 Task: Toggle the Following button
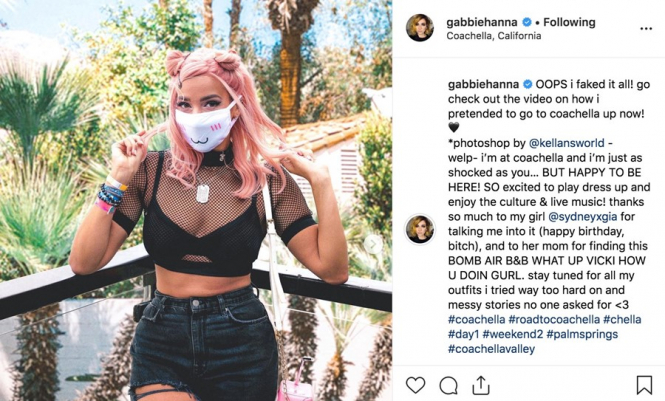point(569,22)
